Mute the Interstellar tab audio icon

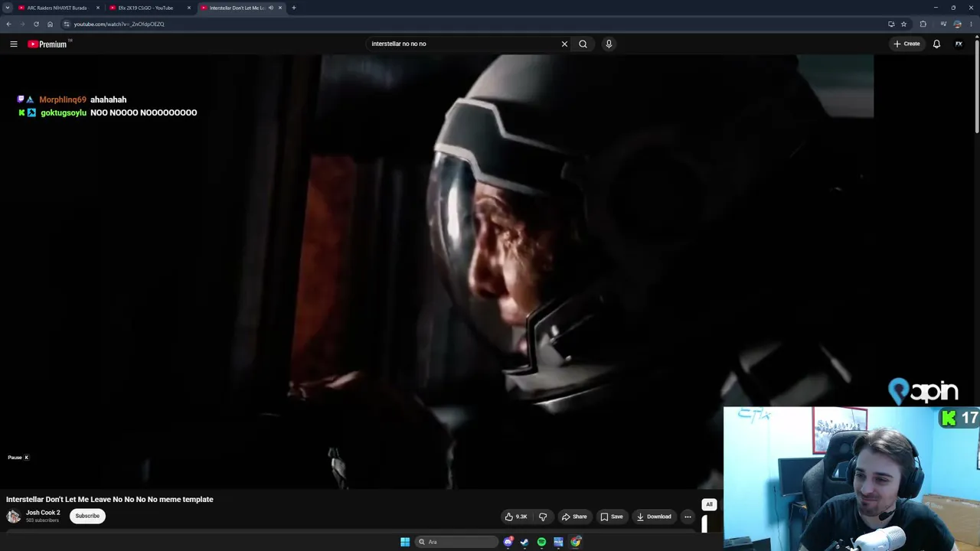click(x=271, y=8)
